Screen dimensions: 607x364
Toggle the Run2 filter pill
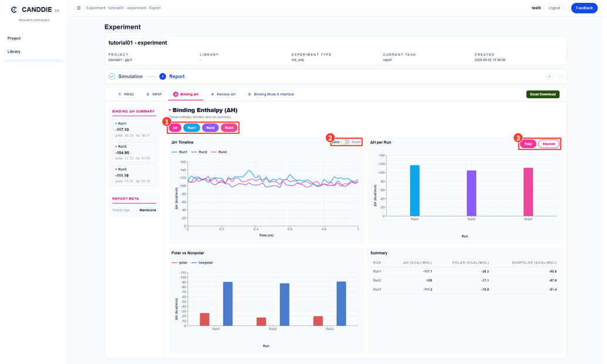(210, 128)
